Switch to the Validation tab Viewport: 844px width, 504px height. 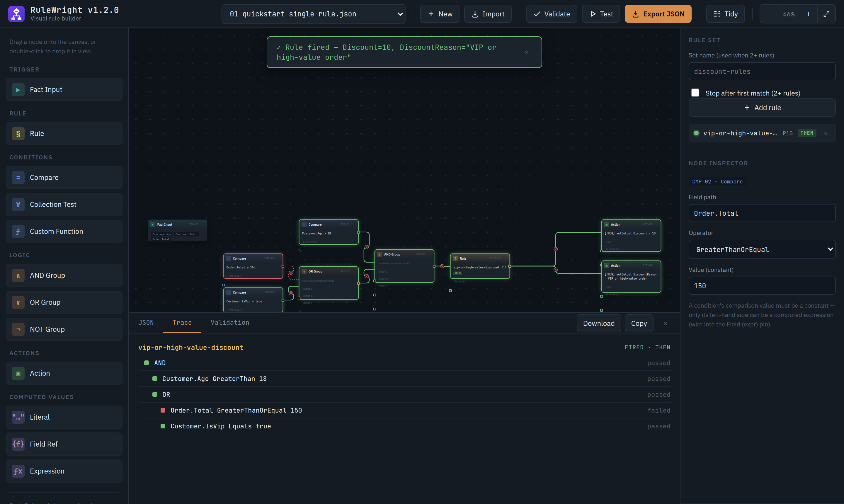click(230, 323)
